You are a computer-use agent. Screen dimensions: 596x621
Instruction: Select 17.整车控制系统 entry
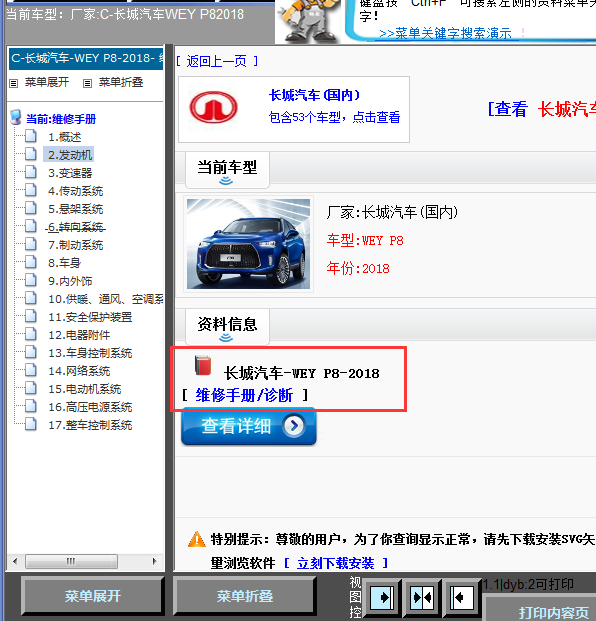(x=90, y=425)
